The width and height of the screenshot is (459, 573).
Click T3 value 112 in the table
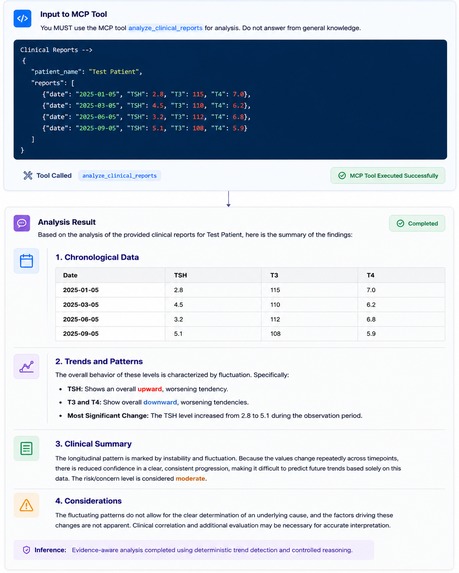[x=275, y=319]
